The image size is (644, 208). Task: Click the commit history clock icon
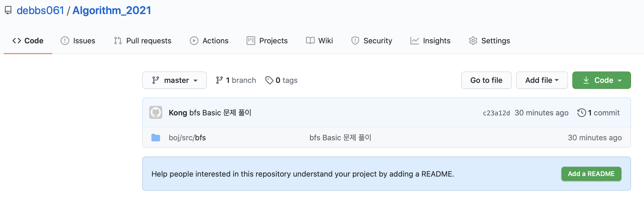pyautogui.click(x=582, y=113)
